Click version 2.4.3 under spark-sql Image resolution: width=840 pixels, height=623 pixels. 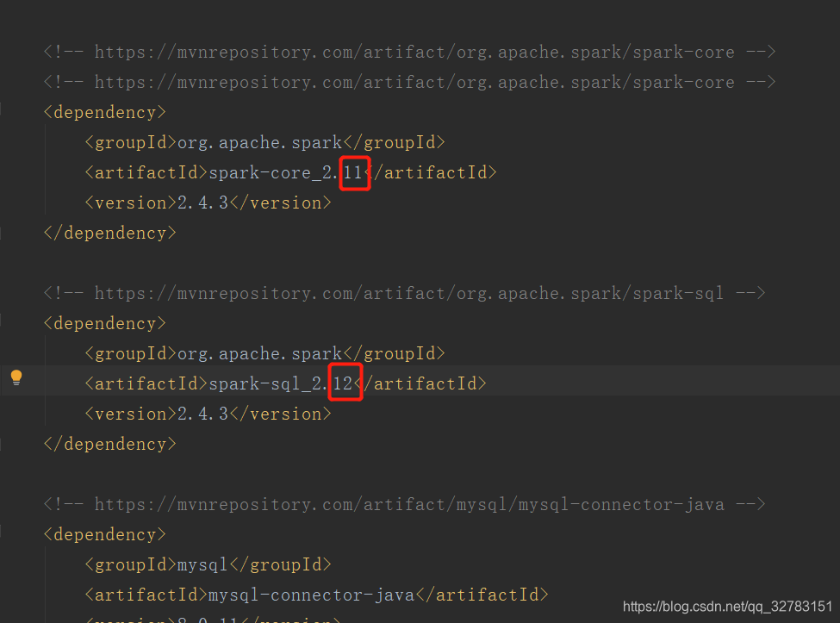point(200,414)
